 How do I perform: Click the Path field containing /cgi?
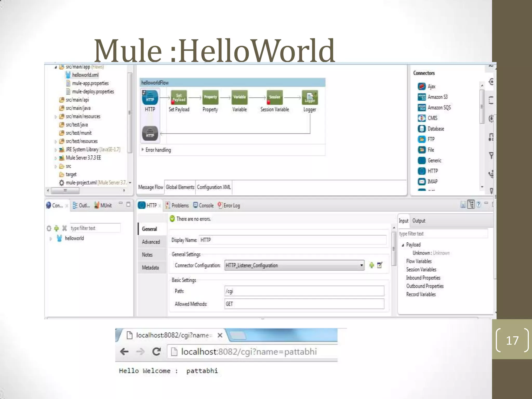point(304,291)
